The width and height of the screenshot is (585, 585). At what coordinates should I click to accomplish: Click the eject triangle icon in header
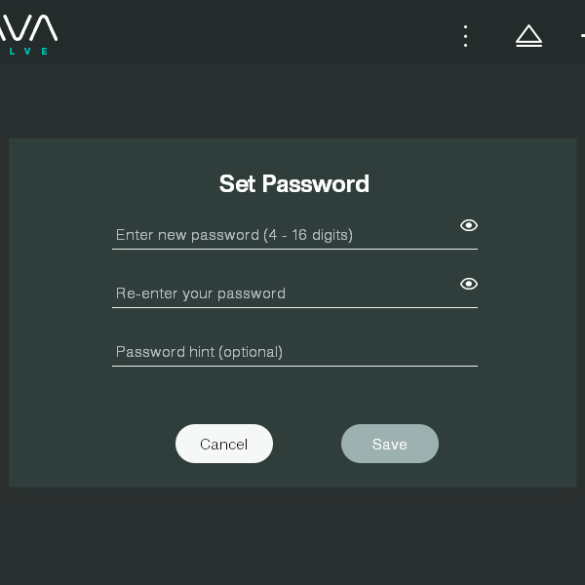click(x=529, y=36)
